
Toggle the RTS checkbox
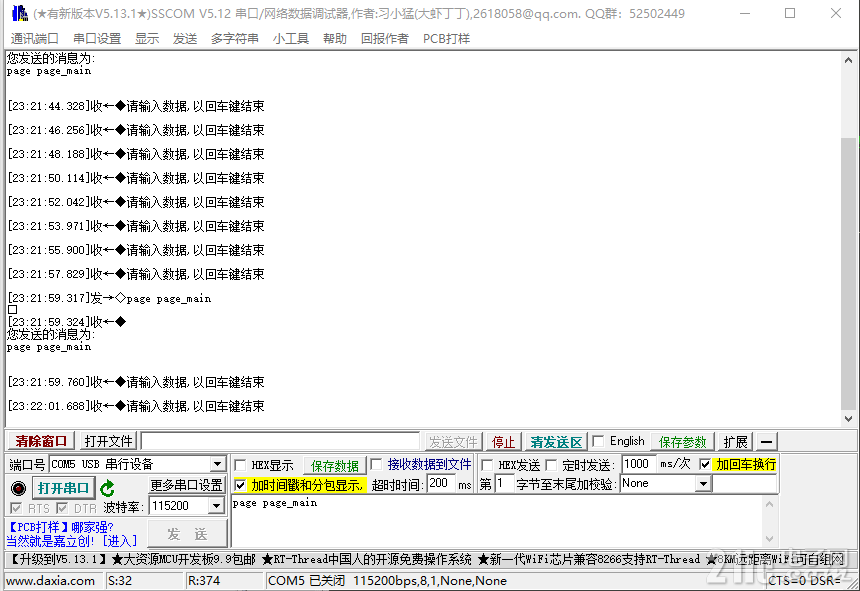click(x=16, y=508)
